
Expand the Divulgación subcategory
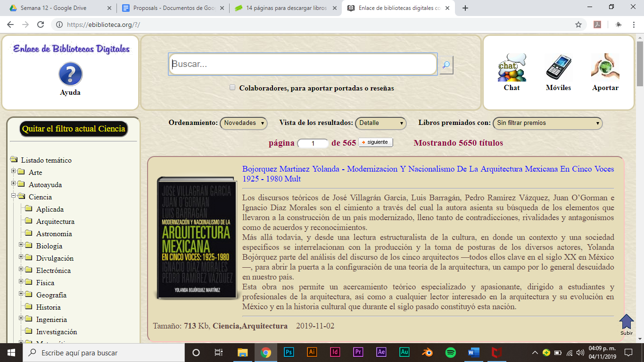(21, 256)
